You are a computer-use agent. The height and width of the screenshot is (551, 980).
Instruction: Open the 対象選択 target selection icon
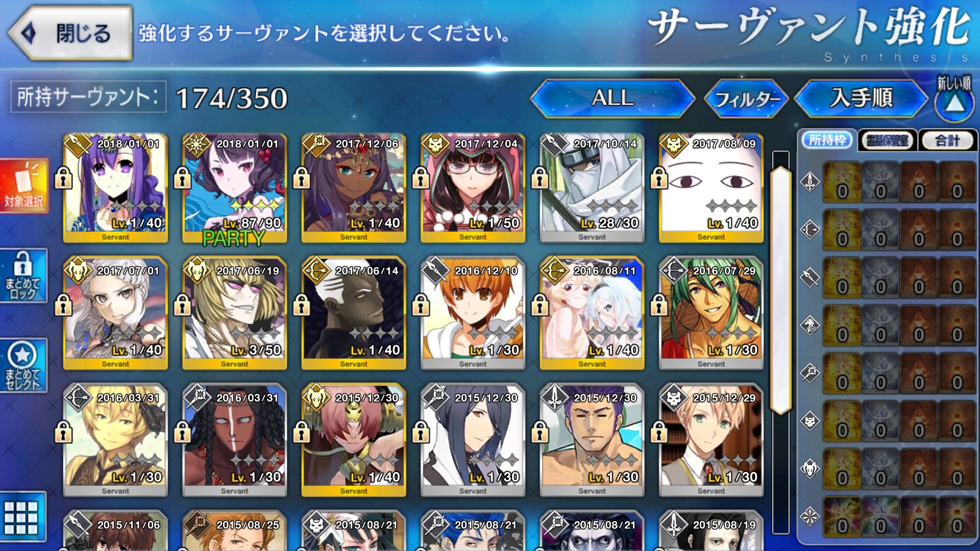pos(24,186)
